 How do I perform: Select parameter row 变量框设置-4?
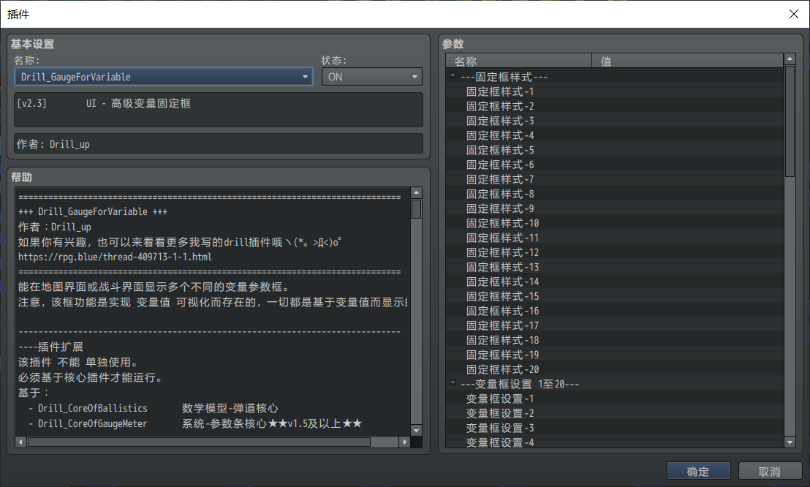[x=500, y=442]
